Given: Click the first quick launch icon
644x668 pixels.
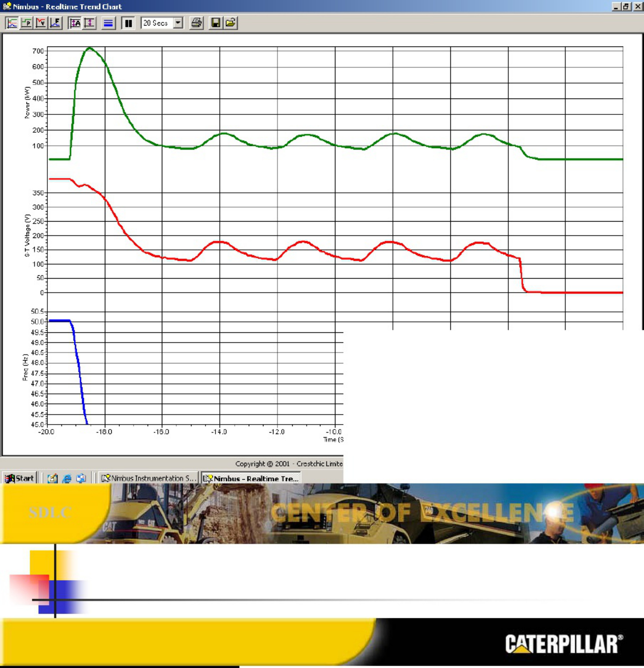Looking at the screenshot, I should pyautogui.click(x=52, y=478).
